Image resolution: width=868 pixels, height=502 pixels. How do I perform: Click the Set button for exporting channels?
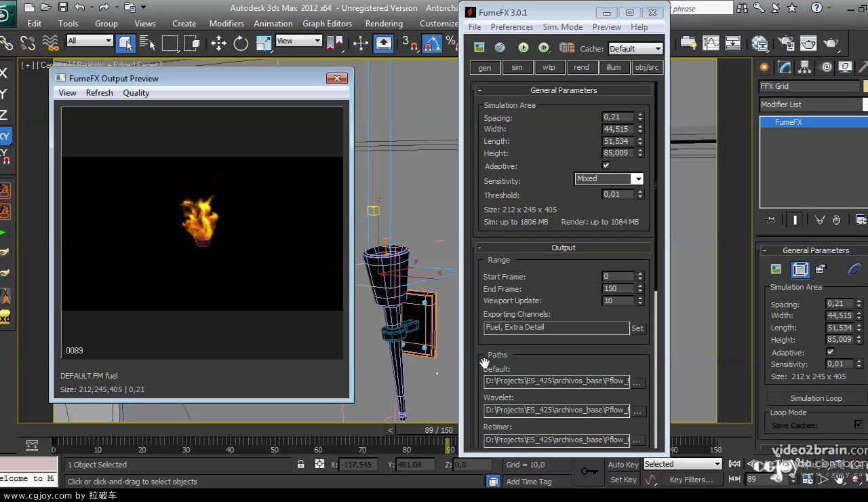pyautogui.click(x=637, y=328)
